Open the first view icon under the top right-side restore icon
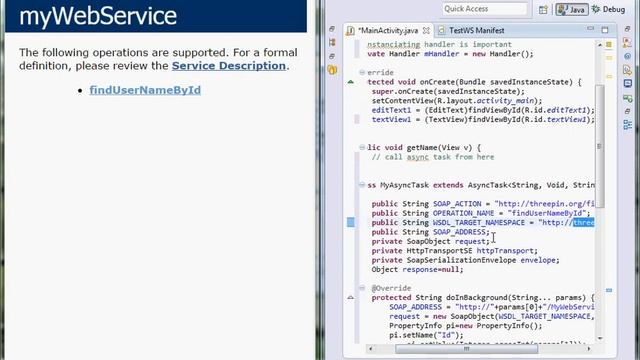Image resolution: width=640 pixels, height=360 pixels. click(627, 42)
